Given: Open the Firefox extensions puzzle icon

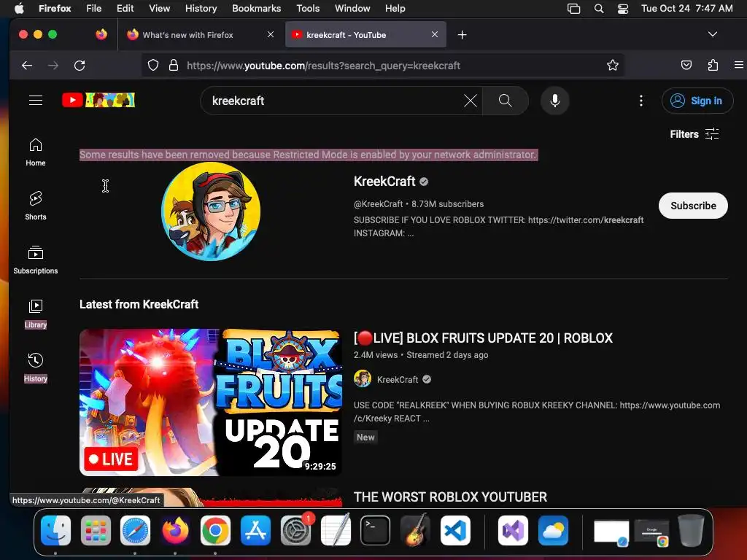Looking at the screenshot, I should (x=713, y=65).
